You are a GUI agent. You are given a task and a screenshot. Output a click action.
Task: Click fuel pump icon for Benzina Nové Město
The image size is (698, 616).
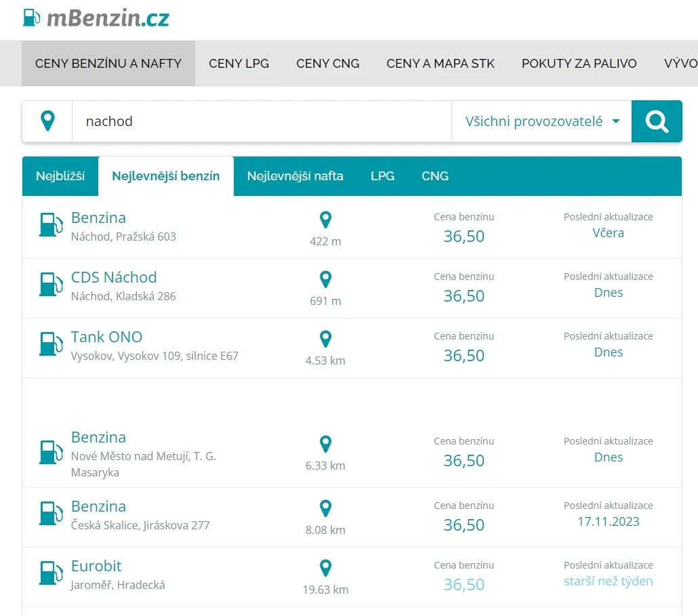coord(52,452)
